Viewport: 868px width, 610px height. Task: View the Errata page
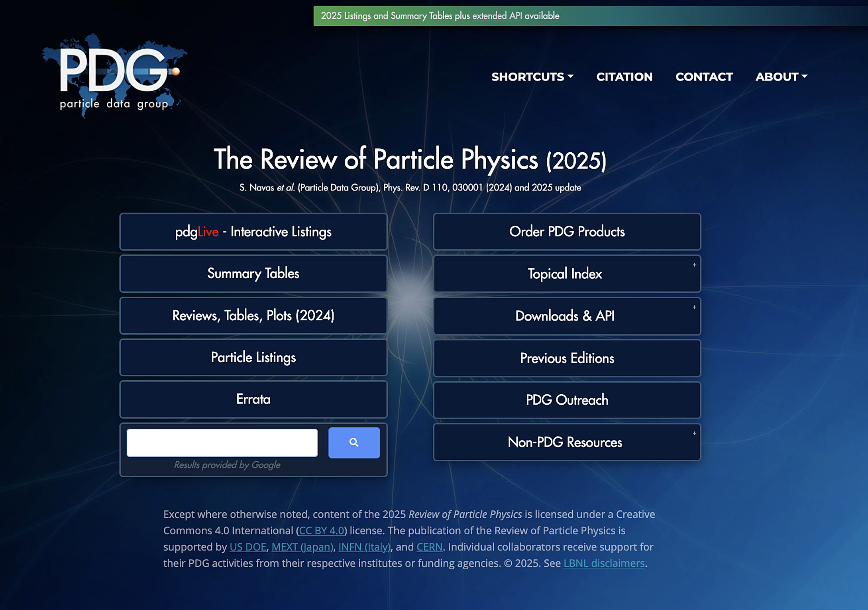[x=253, y=399]
